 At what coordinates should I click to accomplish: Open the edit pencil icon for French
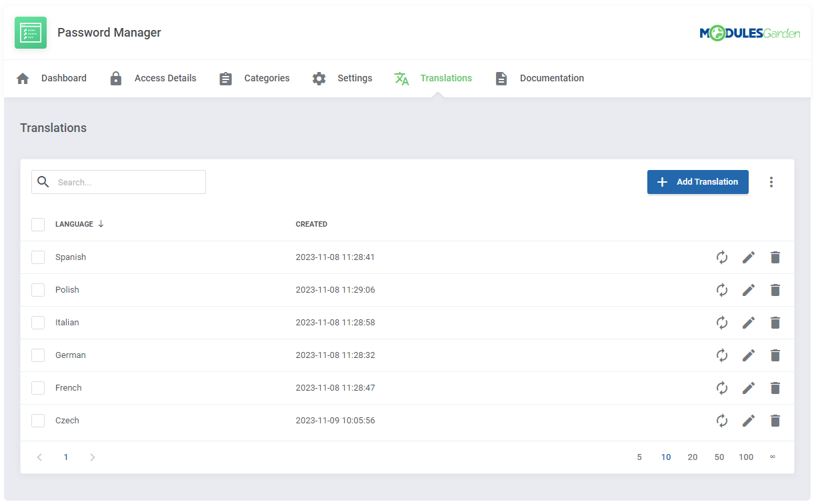749,387
